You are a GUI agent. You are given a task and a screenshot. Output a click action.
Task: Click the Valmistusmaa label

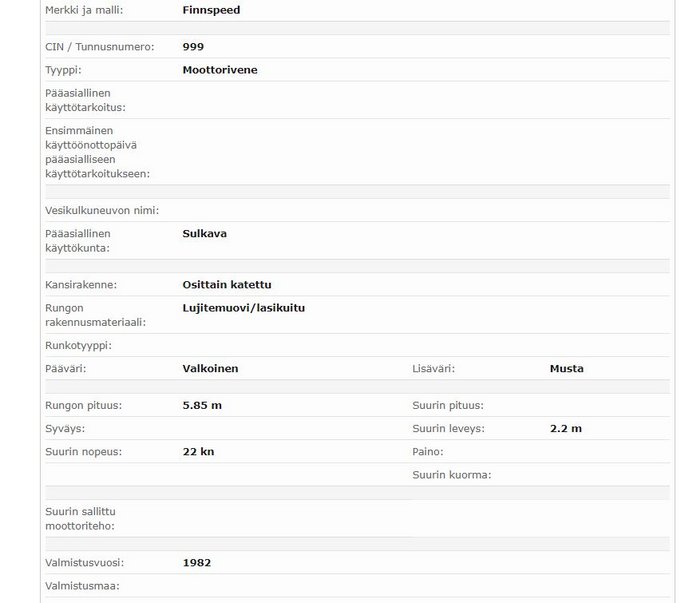click(82, 586)
